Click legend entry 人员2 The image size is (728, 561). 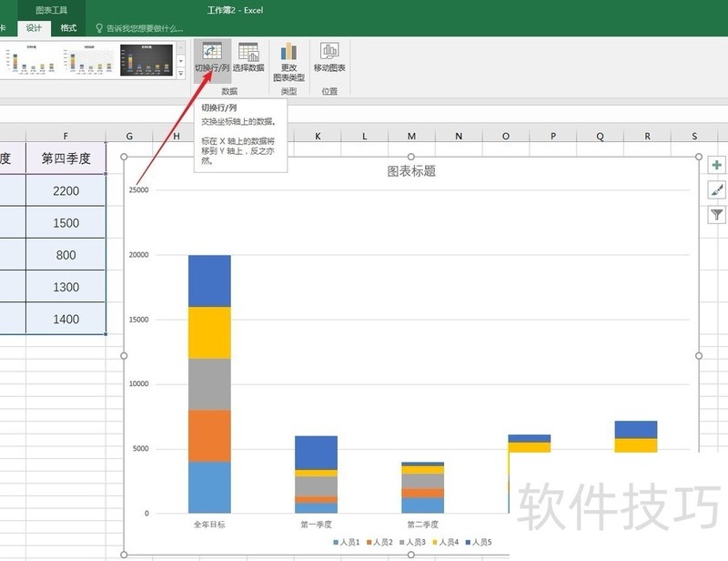click(379, 542)
